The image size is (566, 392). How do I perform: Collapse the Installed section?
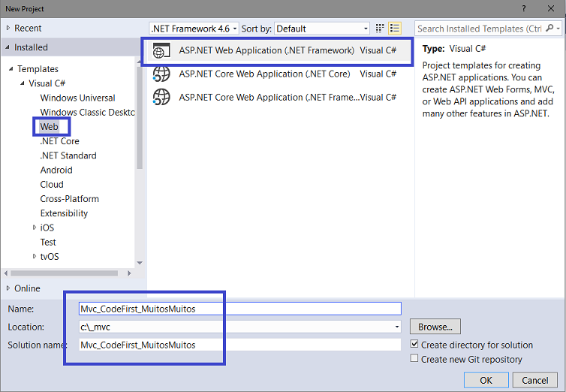(x=8, y=47)
